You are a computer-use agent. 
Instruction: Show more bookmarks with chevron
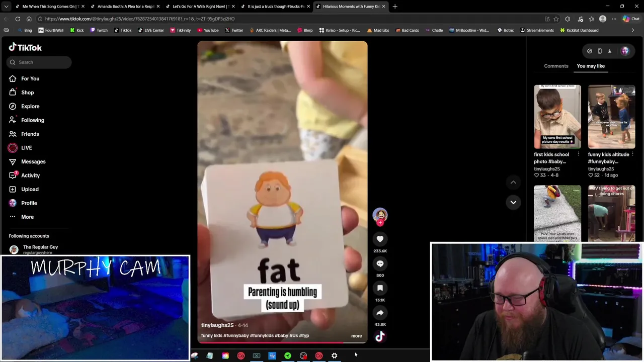[x=632, y=30]
